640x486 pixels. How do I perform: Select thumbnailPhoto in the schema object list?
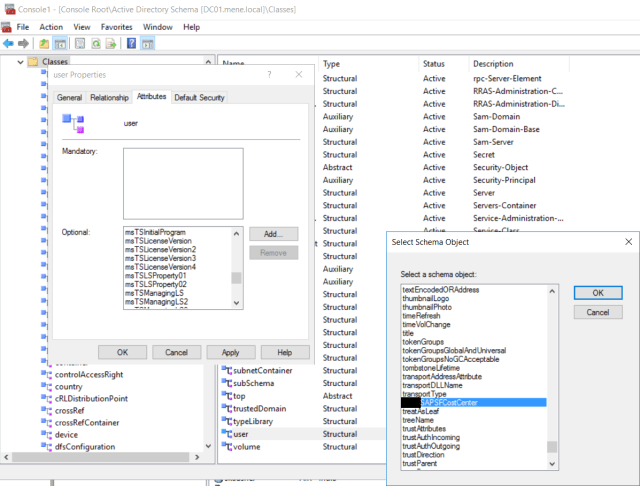tap(426, 307)
